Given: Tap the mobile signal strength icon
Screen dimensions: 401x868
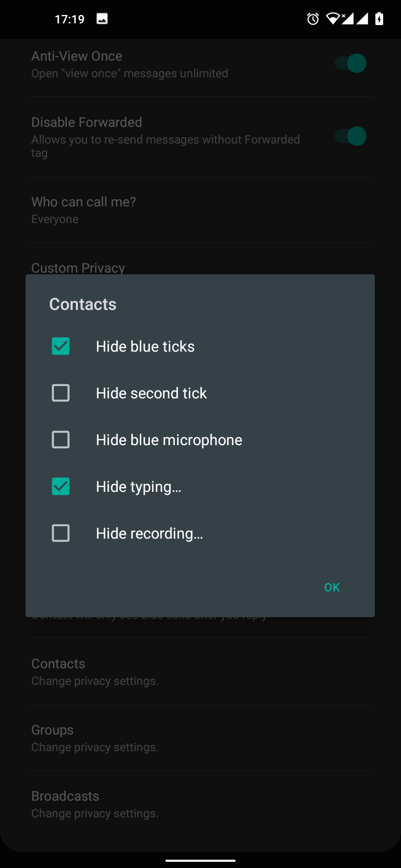Looking at the screenshot, I should [x=362, y=19].
